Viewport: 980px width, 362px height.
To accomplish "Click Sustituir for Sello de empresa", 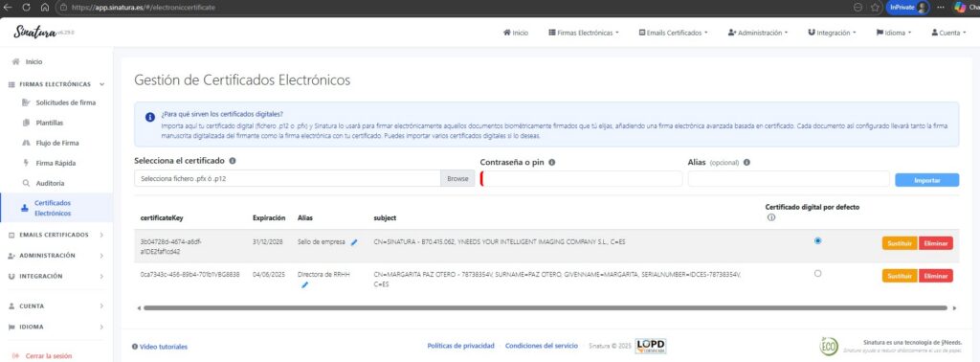I will coord(900,243).
